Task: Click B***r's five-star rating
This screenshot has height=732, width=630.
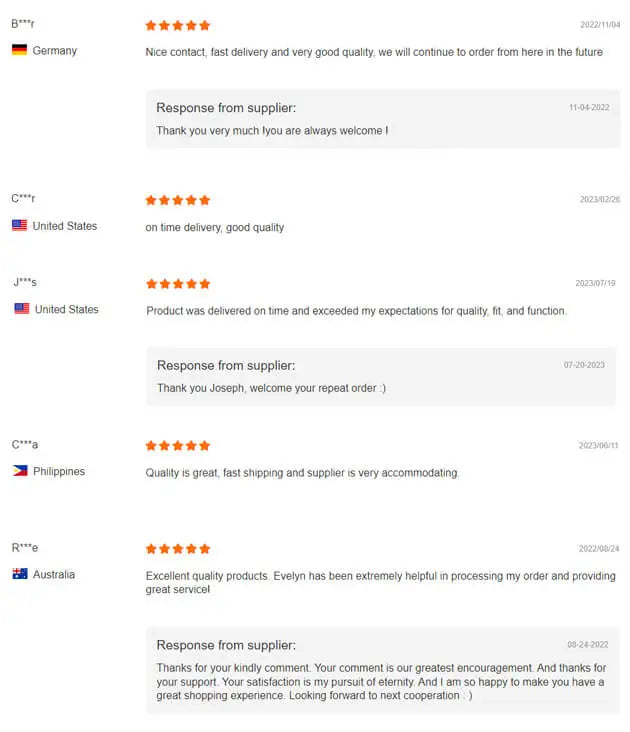Action: [x=178, y=25]
